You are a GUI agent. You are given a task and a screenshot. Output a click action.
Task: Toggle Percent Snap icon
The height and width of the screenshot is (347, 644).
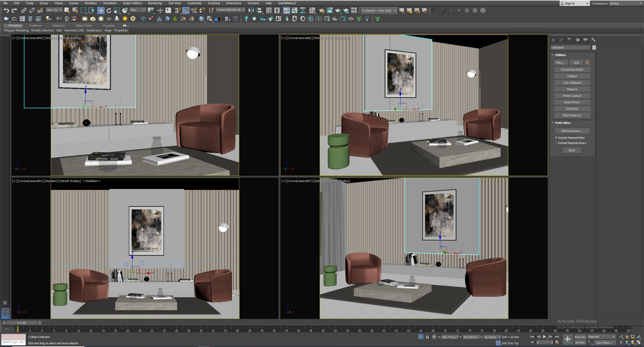click(x=194, y=10)
